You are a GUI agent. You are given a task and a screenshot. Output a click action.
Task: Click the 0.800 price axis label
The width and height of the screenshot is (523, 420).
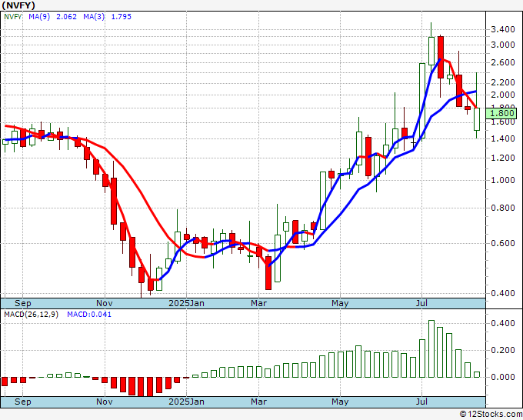click(503, 208)
